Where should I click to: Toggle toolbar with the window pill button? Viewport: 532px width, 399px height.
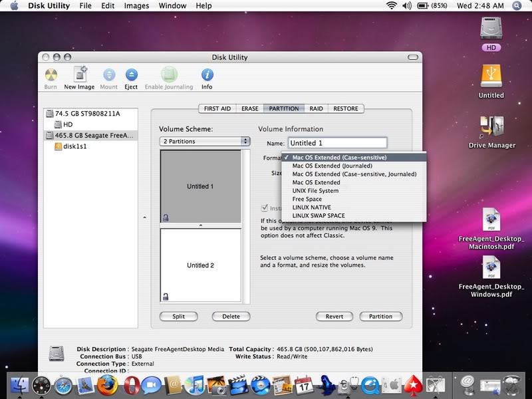click(x=413, y=57)
